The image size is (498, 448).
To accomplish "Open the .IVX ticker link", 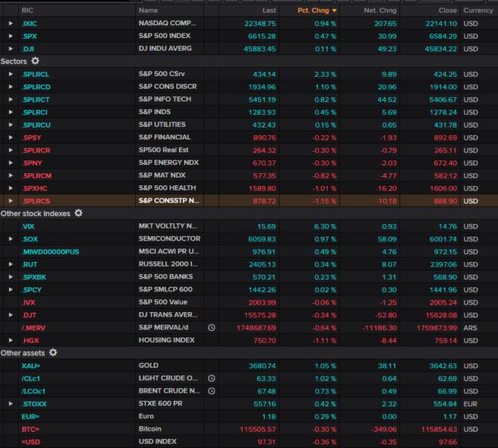I will [28, 302].
